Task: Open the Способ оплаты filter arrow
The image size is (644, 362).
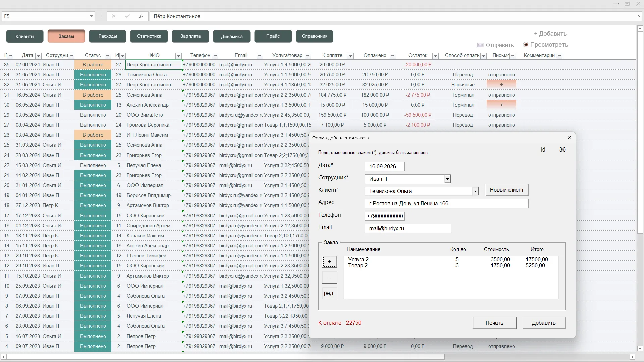Action: click(483, 56)
